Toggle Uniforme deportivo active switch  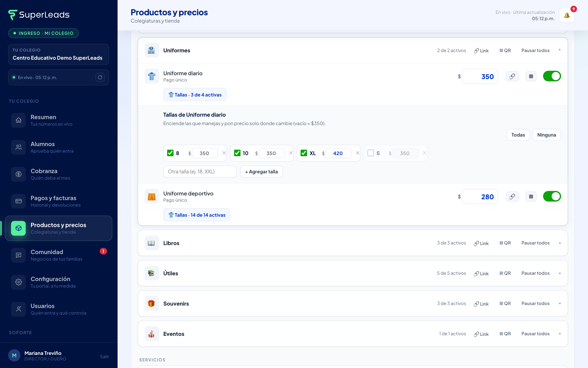(552, 197)
